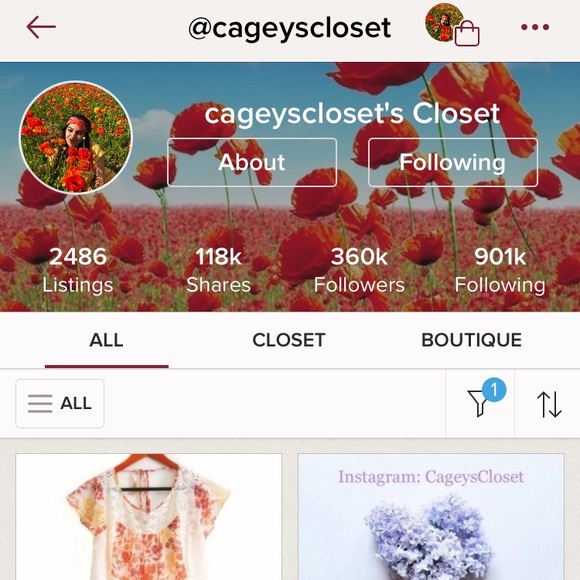Open the 901k Following list
The width and height of the screenshot is (580, 580).
point(500,270)
